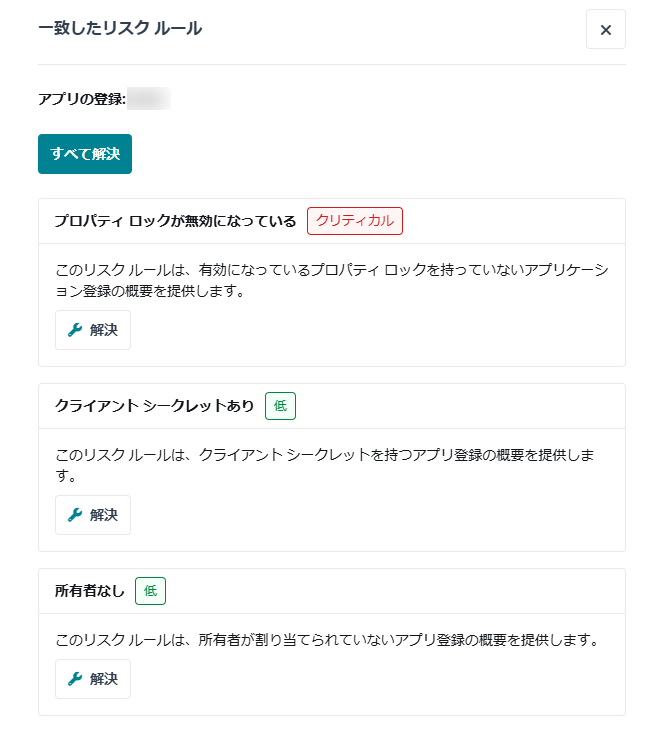650x741 pixels.
Task: Select the プロパティ ロックが無効になっている heading
Action: (x=175, y=221)
